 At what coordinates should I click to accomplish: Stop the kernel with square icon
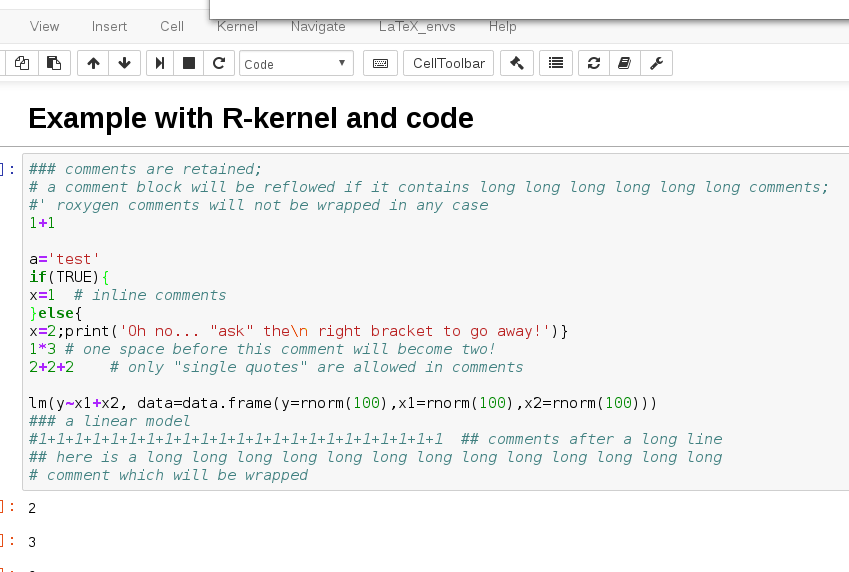189,64
